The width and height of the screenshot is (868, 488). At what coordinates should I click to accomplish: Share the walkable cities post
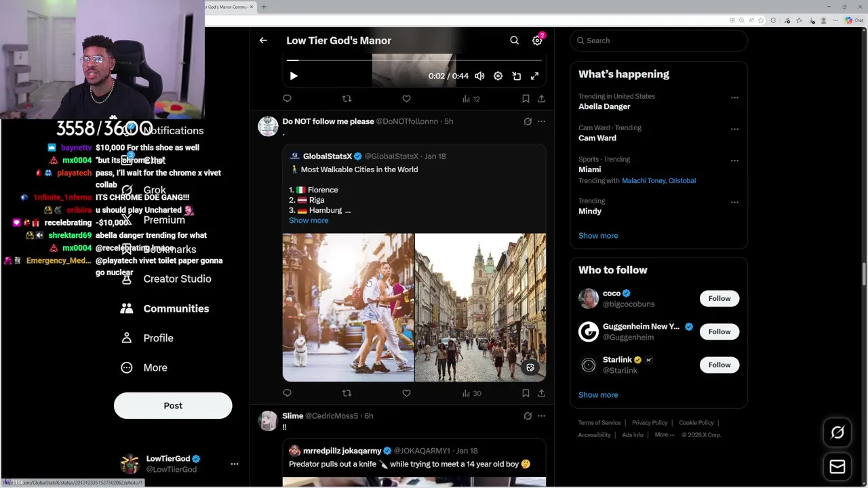point(541,393)
